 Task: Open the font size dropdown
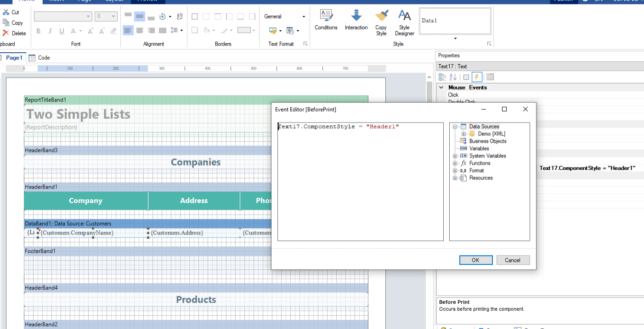tap(113, 17)
